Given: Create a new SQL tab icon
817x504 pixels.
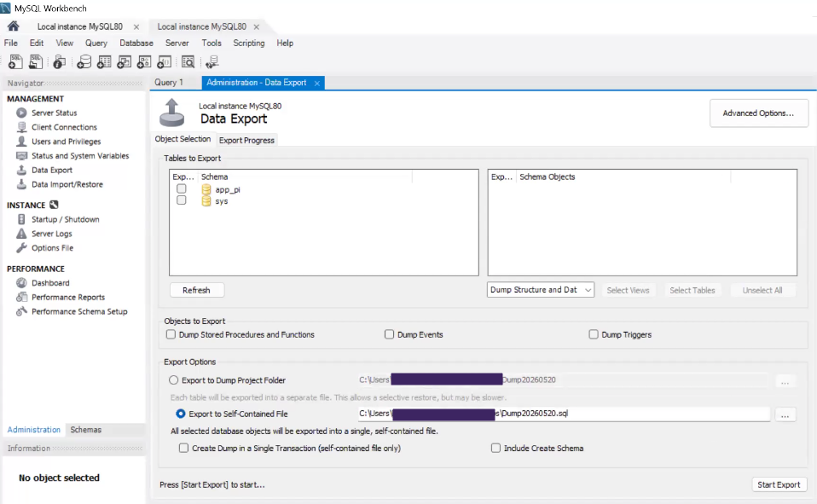Looking at the screenshot, I should [15, 62].
